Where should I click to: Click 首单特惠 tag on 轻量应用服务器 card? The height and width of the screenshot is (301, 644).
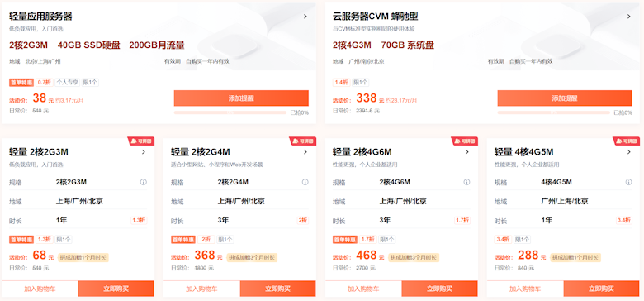(21, 83)
